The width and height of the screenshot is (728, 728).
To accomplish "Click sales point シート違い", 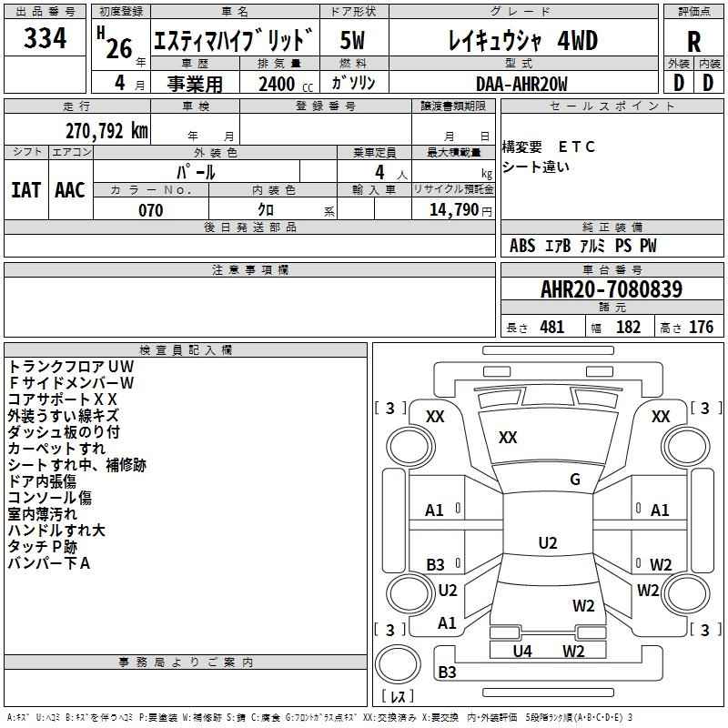I will [536, 167].
